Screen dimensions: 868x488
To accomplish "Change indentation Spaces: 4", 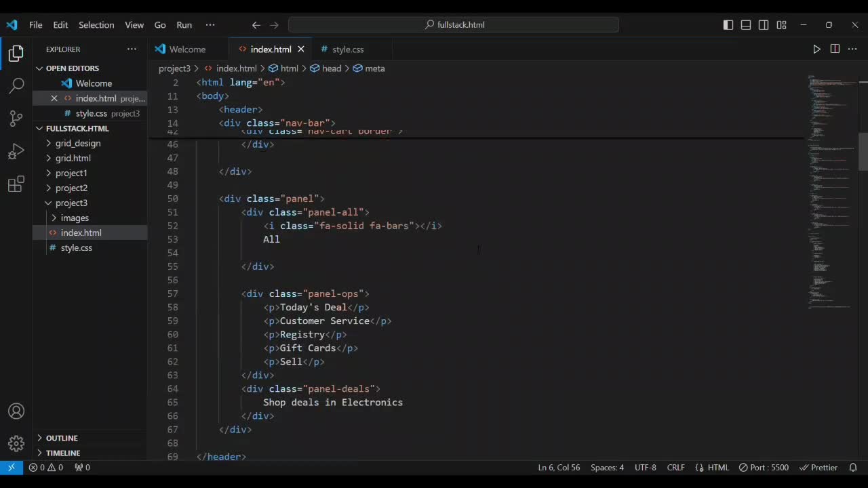I will (607, 467).
